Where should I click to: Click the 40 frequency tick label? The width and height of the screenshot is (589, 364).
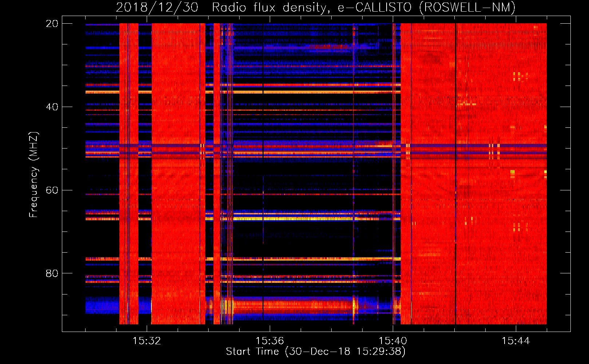pyautogui.click(x=52, y=107)
